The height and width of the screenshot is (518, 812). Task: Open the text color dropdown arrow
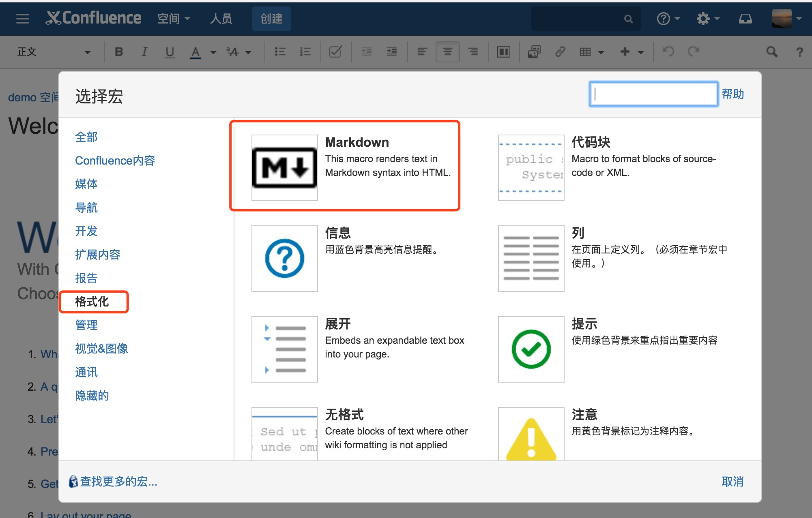(213, 52)
